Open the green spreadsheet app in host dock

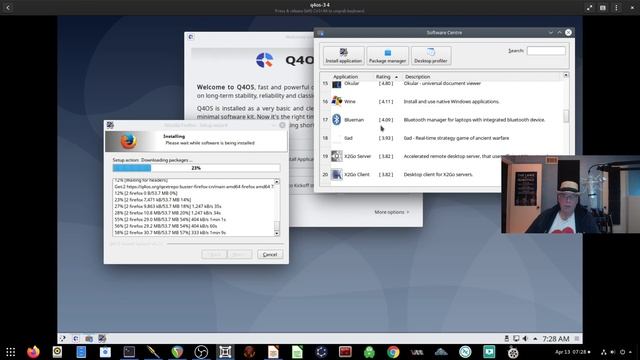297,352
